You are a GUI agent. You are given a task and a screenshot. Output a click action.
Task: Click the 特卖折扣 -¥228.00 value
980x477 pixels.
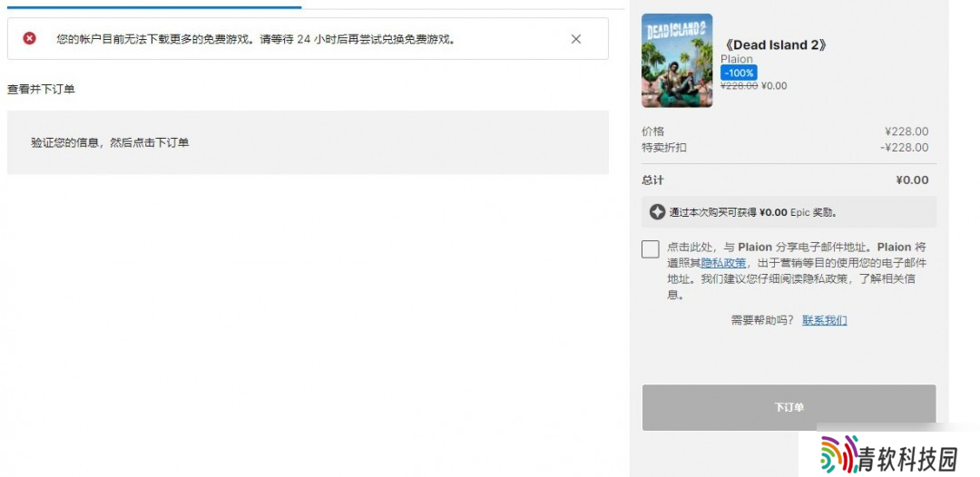pos(904,147)
